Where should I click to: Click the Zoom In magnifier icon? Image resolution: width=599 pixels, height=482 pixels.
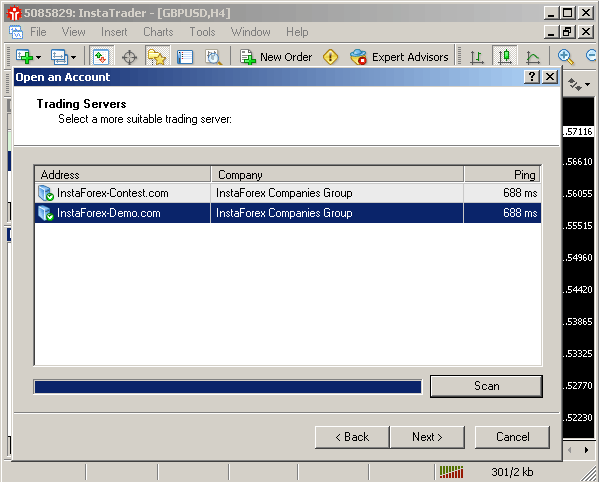click(565, 57)
